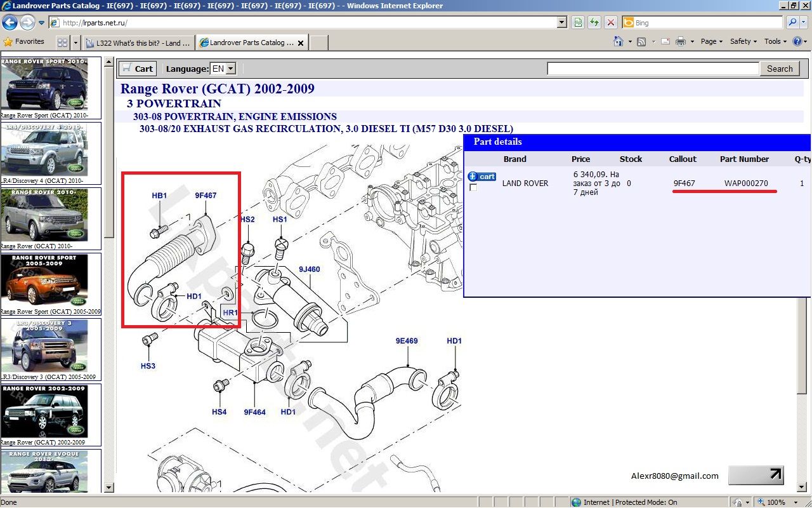
Task: Click the blue Help question mark icon
Action: tap(797, 41)
